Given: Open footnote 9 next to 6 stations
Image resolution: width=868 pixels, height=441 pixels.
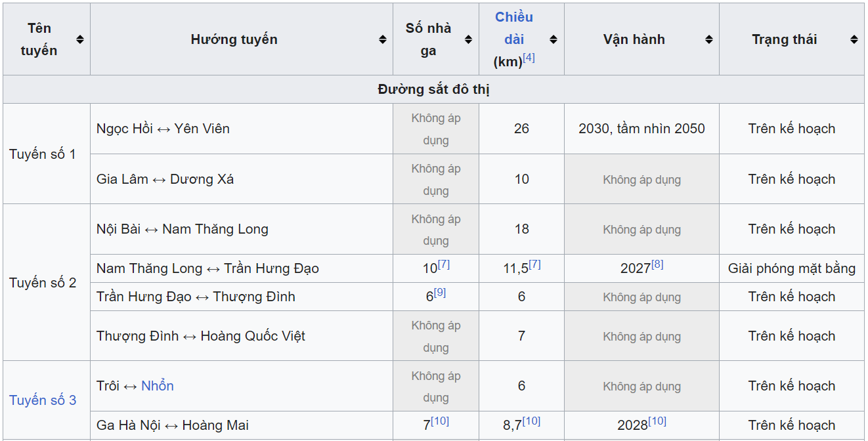Looking at the screenshot, I should tap(440, 293).
